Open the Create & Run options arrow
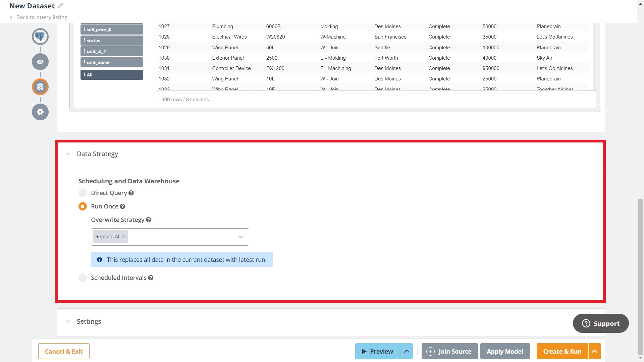644x362 pixels. 594,351
